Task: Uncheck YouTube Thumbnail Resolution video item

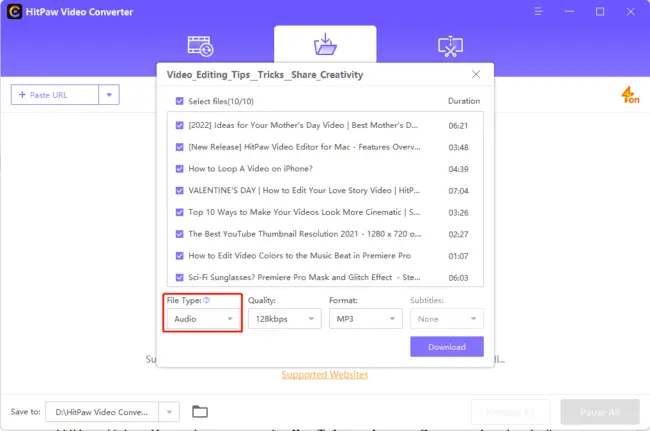Action: [179, 234]
